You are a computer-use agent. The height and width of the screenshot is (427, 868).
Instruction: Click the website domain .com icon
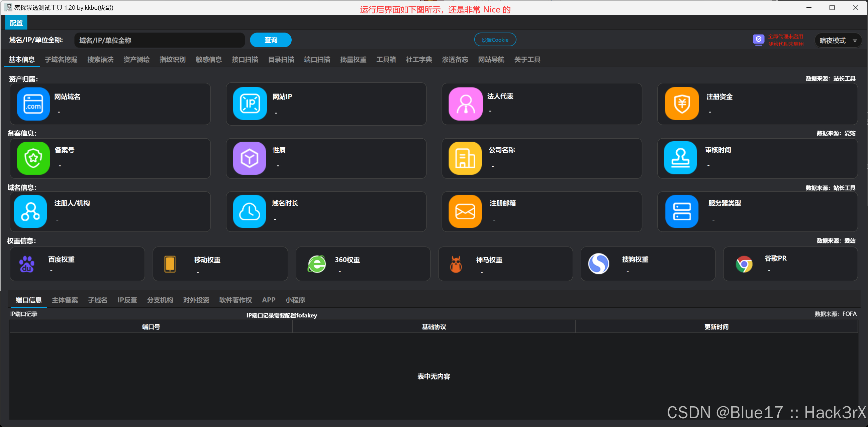coord(33,103)
